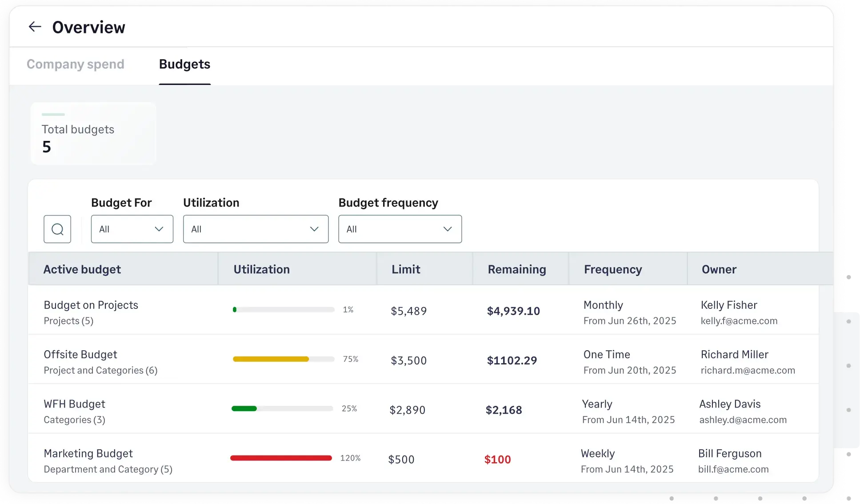Open the Budget frequency dropdown
Image resolution: width=864 pixels, height=504 pixels.
click(400, 229)
